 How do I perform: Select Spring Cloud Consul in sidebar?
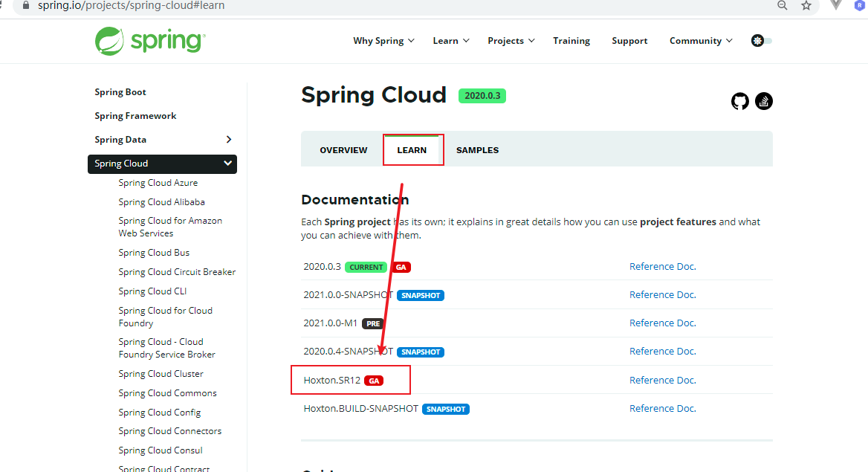point(161,450)
